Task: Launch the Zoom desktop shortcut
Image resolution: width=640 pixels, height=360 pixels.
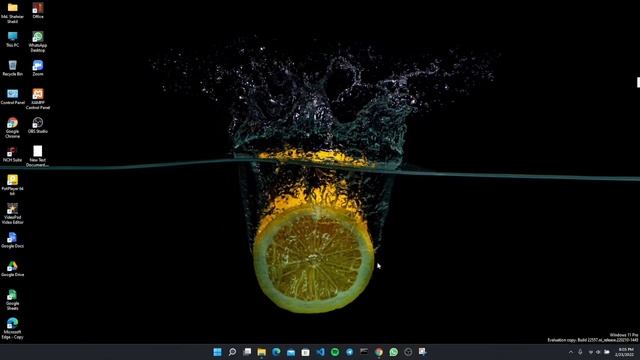Action: pos(38,68)
